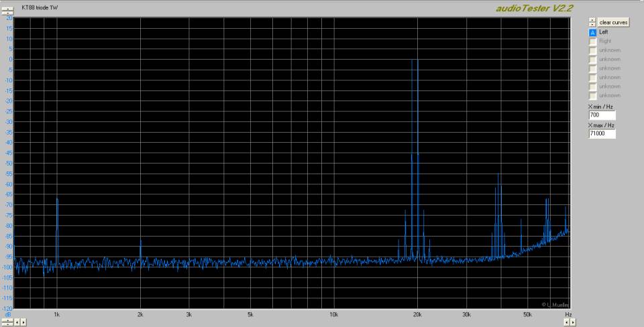644x327 pixels.
Task: Click the Left channel label
Action: click(604, 32)
